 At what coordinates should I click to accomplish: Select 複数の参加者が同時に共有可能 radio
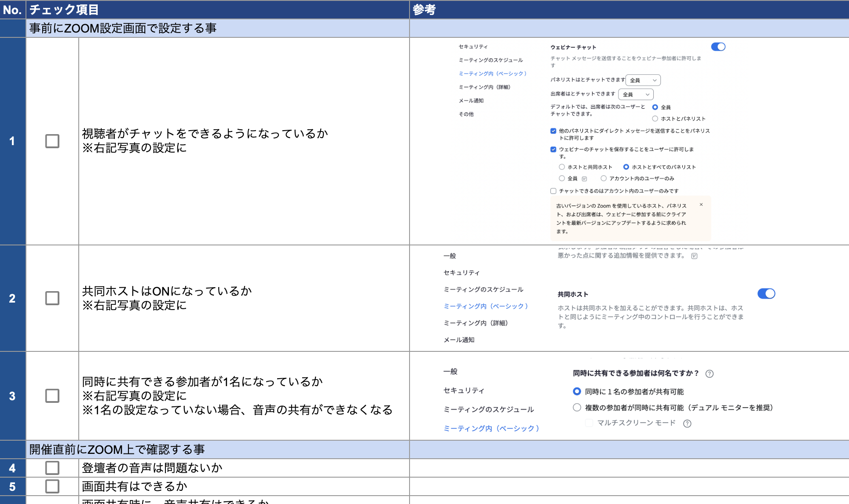point(577,408)
